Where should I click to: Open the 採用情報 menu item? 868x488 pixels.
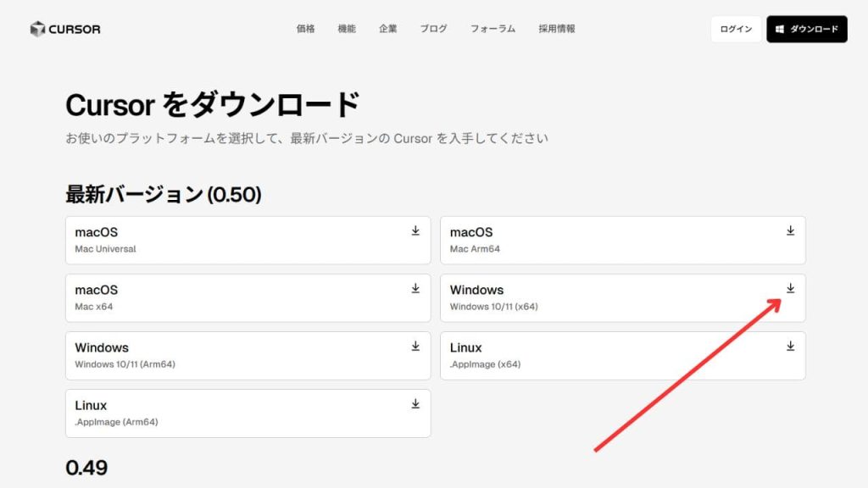tap(557, 29)
